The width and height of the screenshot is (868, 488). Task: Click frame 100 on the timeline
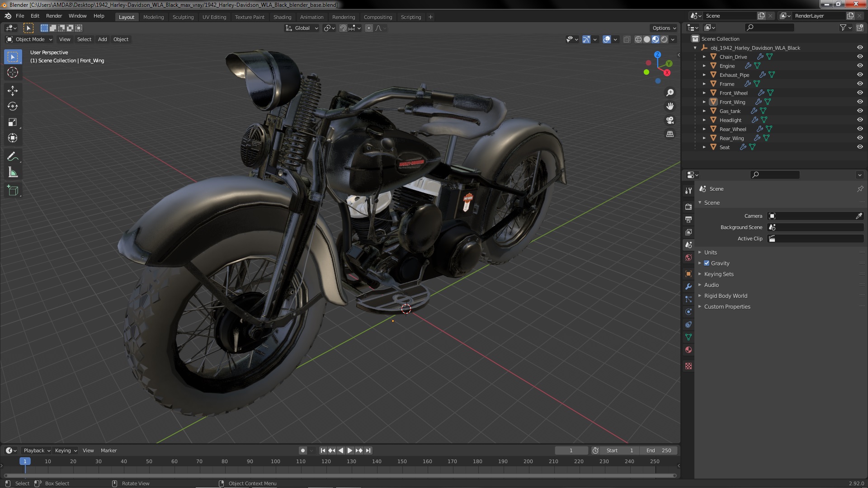275,462
